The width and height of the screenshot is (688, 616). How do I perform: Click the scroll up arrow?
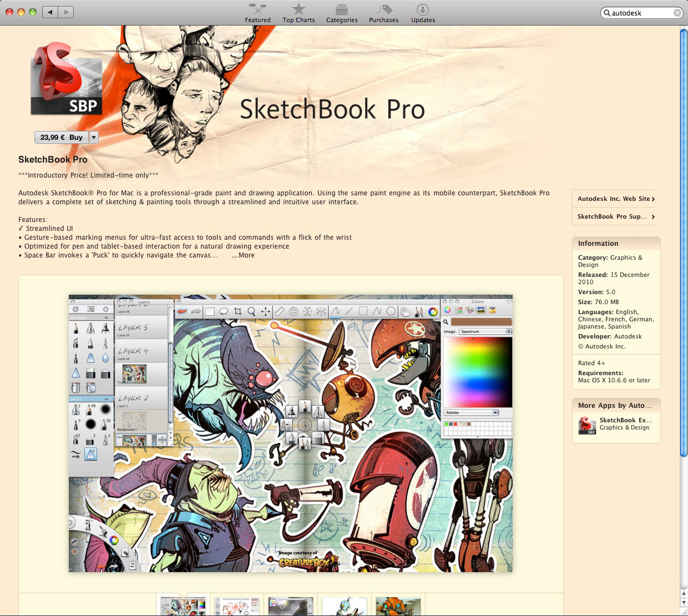pos(684,594)
